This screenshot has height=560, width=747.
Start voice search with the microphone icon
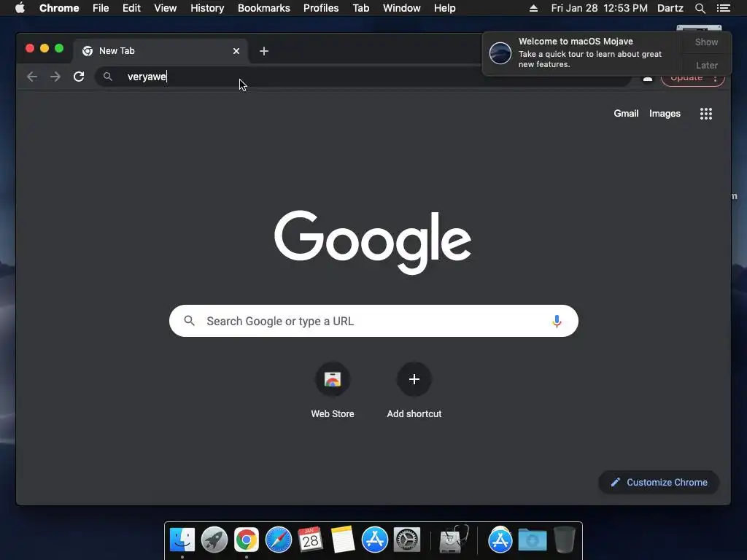[x=557, y=322]
